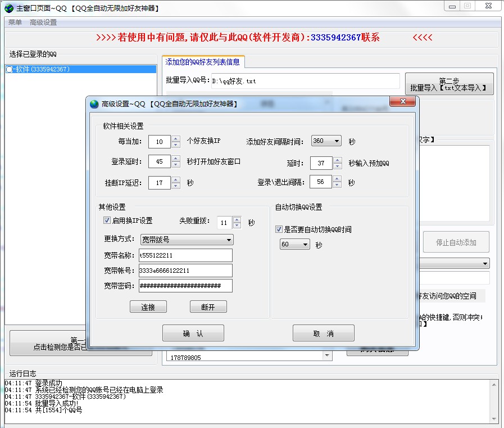Open the 高级设置 menu in the main window
Image resolution: width=504 pixels, height=428 pixels.
point(43,22)
